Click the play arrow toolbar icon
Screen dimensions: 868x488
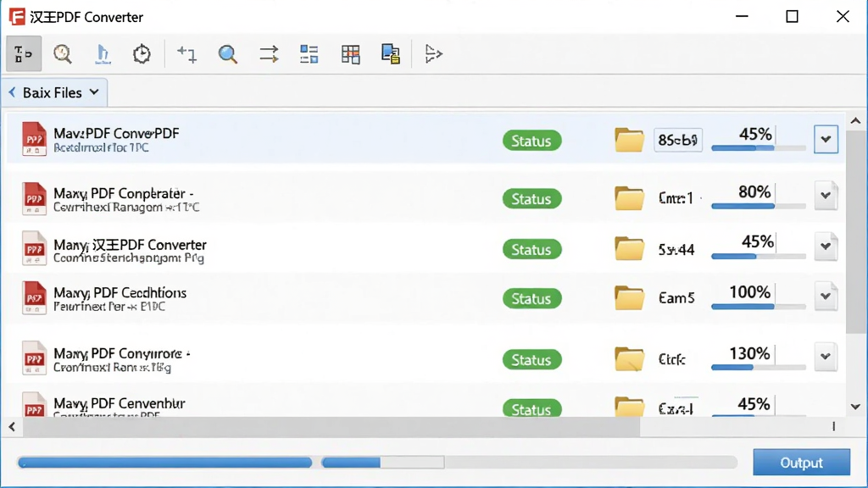pos(433,54)
